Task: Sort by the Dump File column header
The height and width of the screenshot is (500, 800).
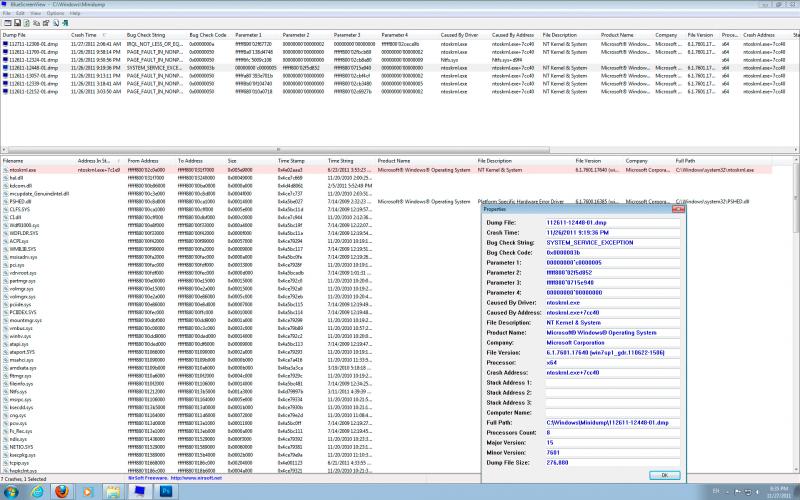Action: pyautogui.click(x=35, y=35)
